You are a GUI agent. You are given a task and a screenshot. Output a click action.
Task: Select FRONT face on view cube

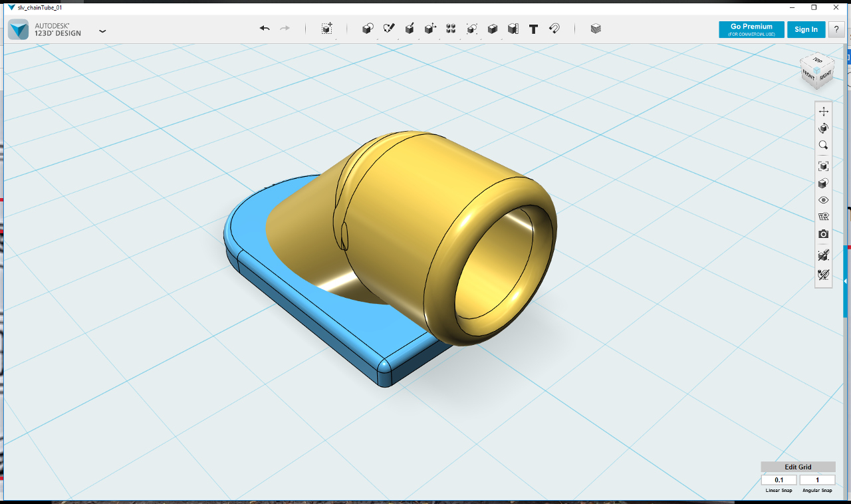coord(808,75)
